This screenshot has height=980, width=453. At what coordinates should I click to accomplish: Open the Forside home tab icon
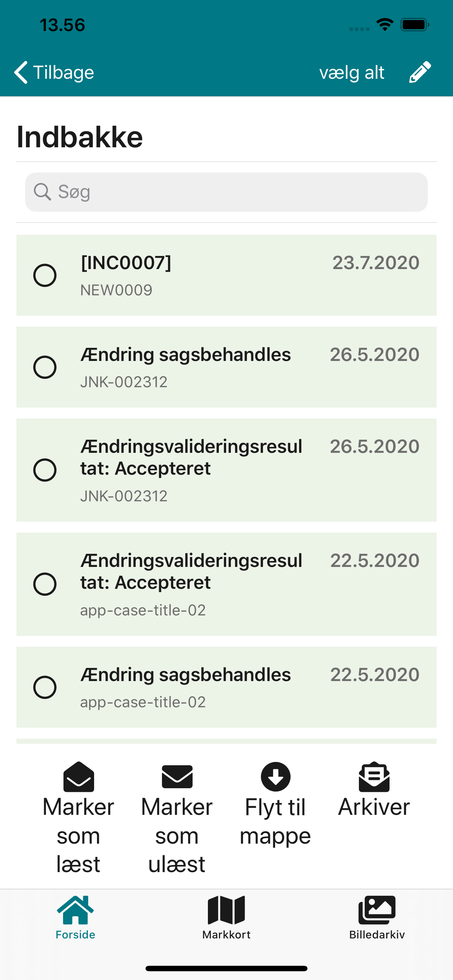75,910
